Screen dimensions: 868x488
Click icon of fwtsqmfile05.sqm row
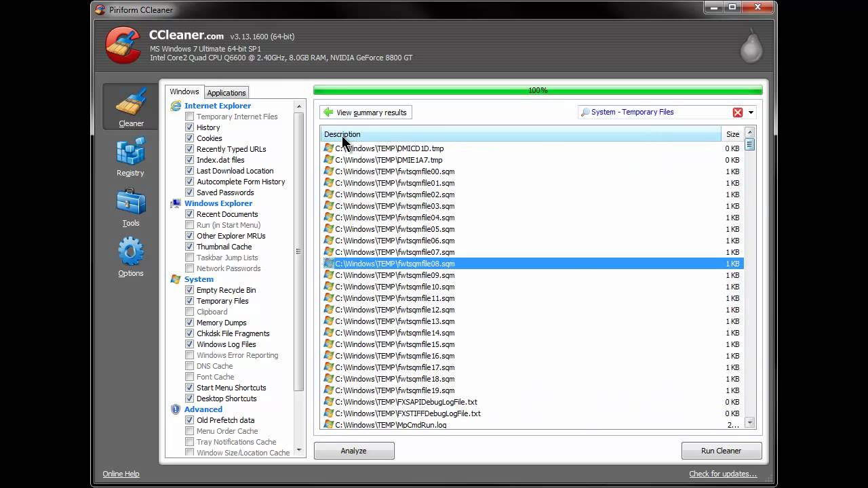click(x=329, y=229)
